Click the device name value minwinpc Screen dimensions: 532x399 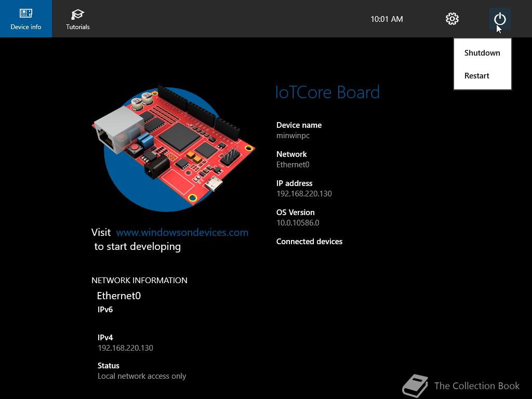[x=293, y=136]
